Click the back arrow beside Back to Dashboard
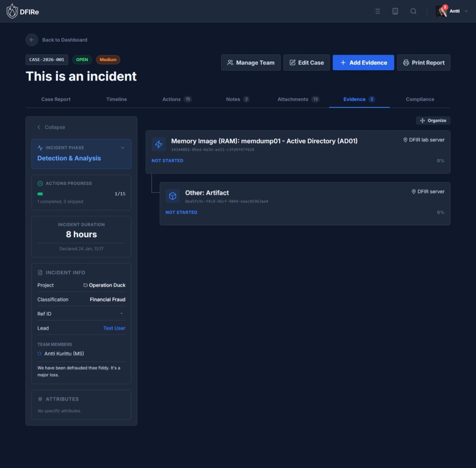Image resolution: width=476 pixels, height=468 pixels. [x=32, y=40]
